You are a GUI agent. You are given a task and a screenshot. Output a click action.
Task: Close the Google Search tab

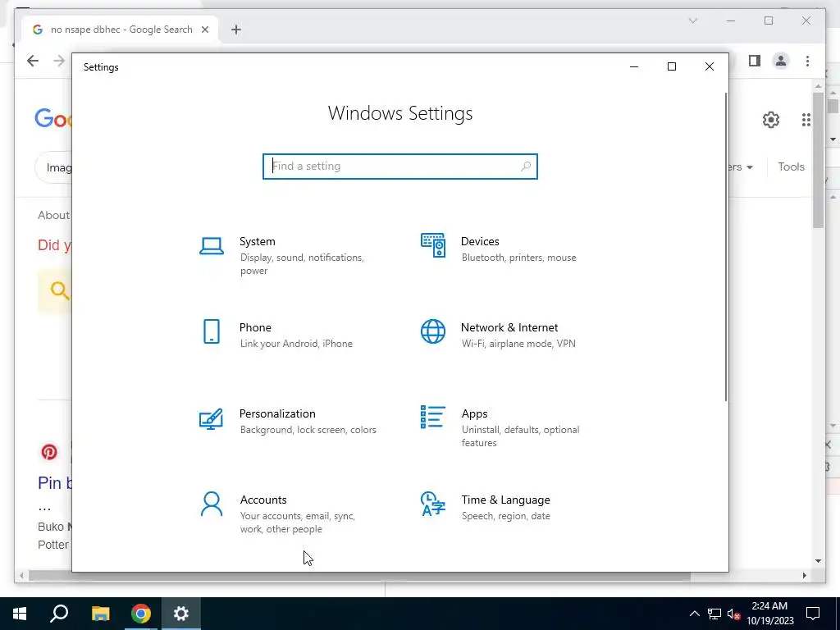pos(204,30)
